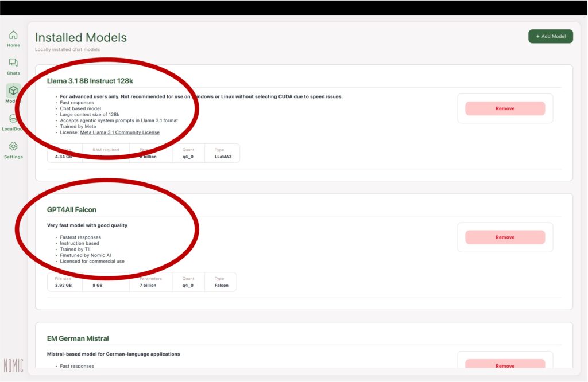Remove the EM German Mistral model

(x=505, y=365)
